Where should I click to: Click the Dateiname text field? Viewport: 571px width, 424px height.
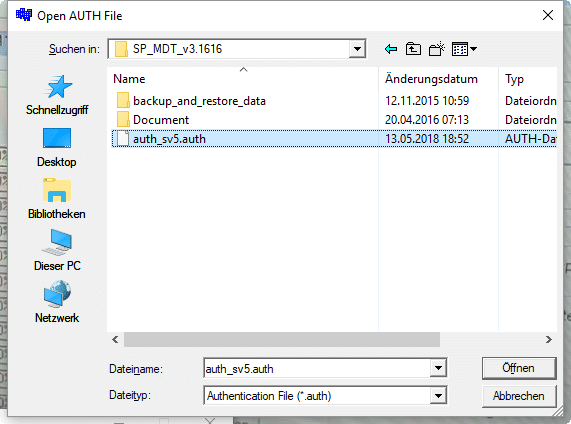click(x=317, y=369)
